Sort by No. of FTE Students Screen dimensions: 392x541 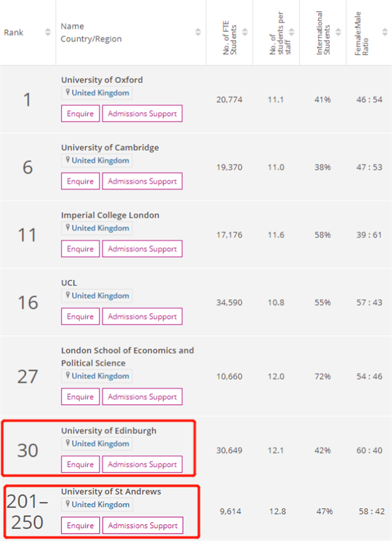245,32
